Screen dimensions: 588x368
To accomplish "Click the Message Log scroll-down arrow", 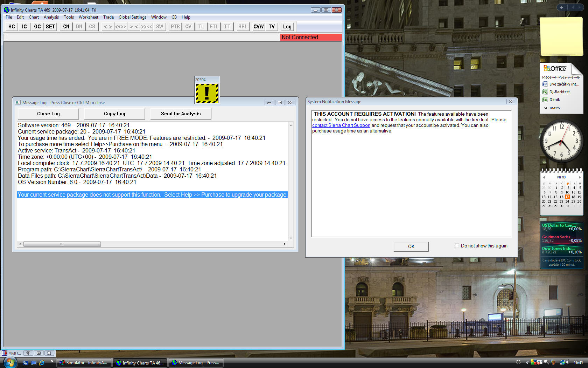I will [x=291, y=238].
